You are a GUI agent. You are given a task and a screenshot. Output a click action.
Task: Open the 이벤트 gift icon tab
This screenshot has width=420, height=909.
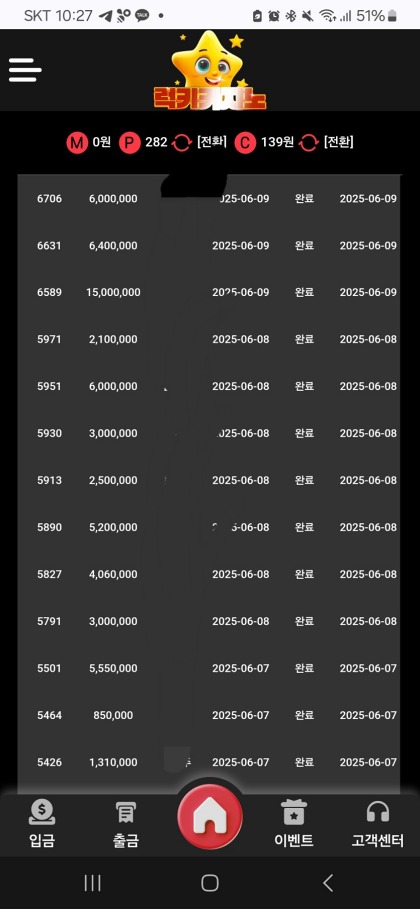294,823
